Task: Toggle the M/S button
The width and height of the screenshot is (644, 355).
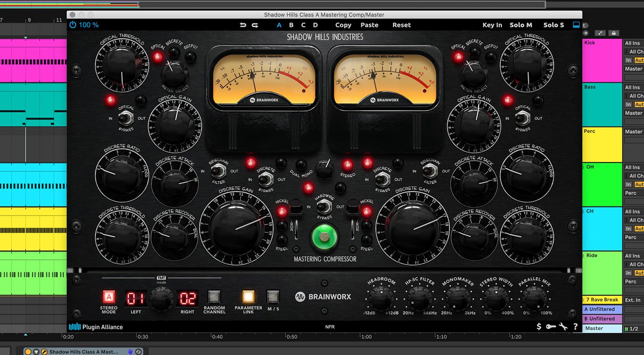Action: 273,297
